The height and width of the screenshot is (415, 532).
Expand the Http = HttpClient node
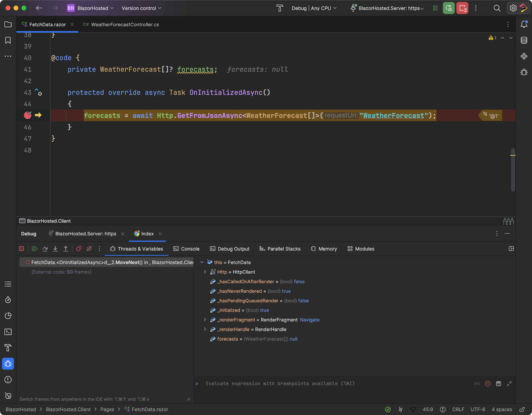(x=205, y=272)
